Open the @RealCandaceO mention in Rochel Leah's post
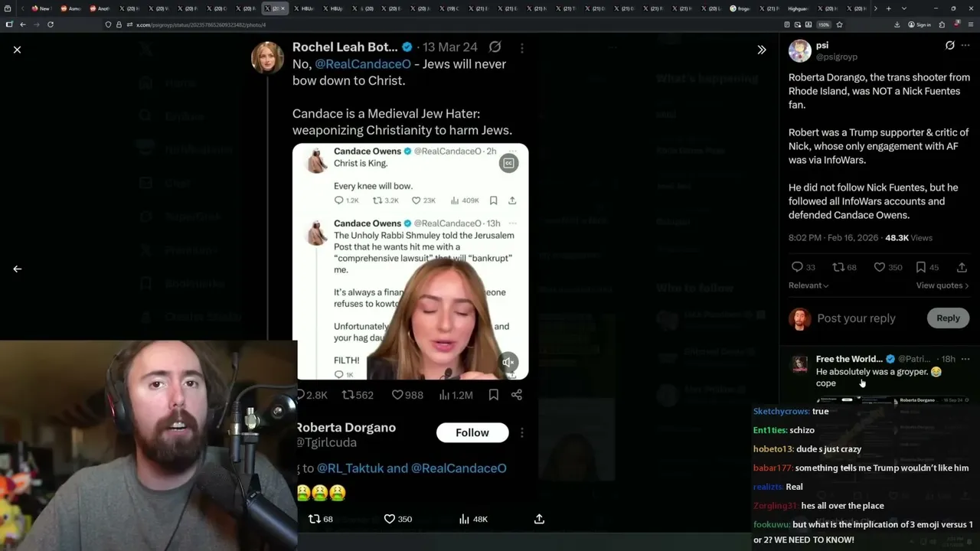 coord(363,64)
